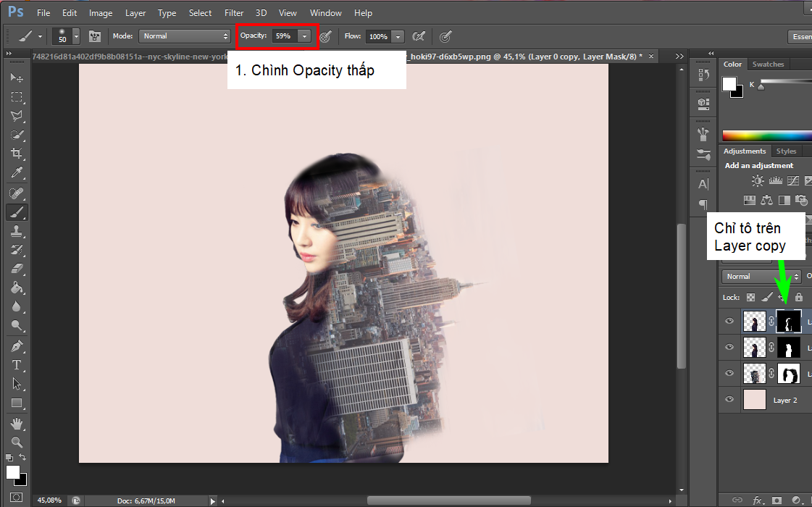Select the Clone Stamp tool
Screen dimensions: 812x507
(17, 231)
